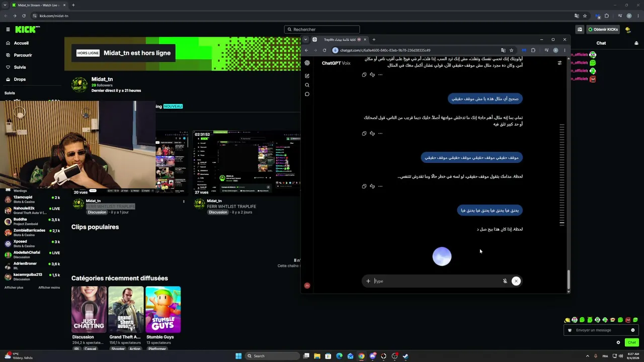Copy the last ChatGPT response above voice orb
Viewport: 644px width, 362px height.
pos(364,186)
